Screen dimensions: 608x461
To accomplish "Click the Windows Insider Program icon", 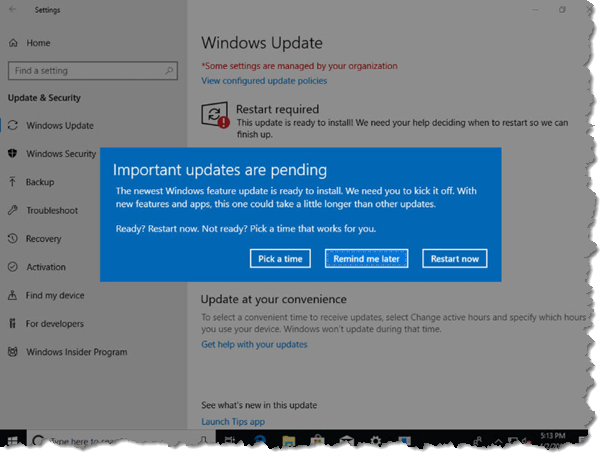I will (12, 352).
